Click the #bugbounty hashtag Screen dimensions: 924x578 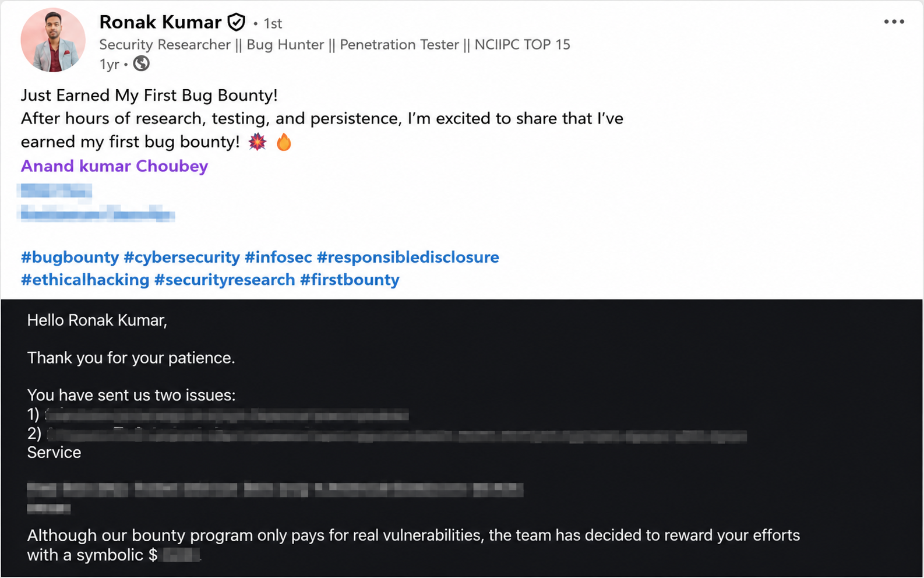(70, 257)
